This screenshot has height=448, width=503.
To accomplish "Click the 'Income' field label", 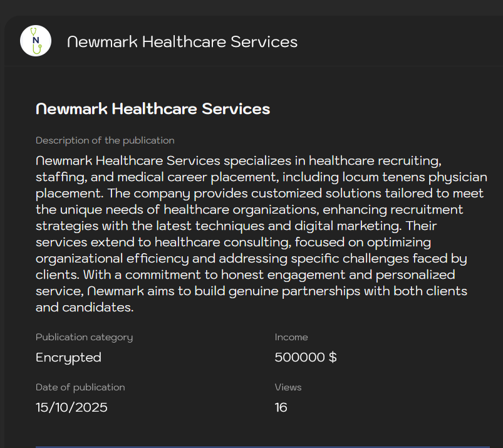I will [x=291, y=337].
